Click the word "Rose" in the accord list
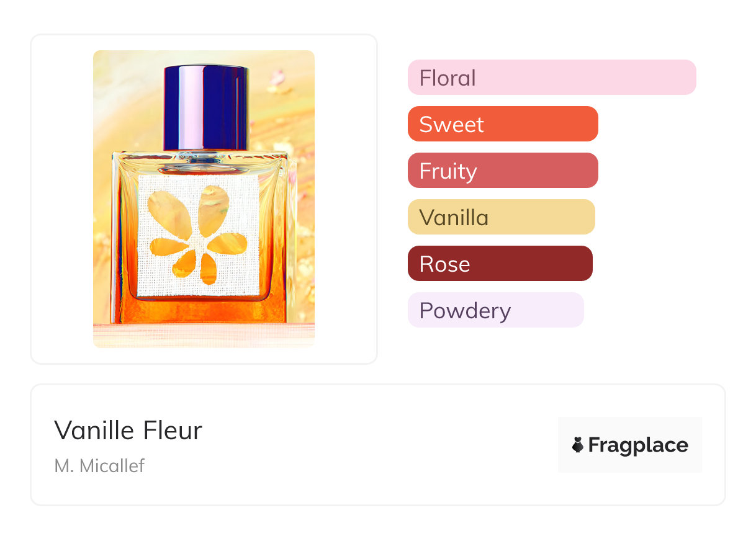756x536 pixels. pos(444,264)
